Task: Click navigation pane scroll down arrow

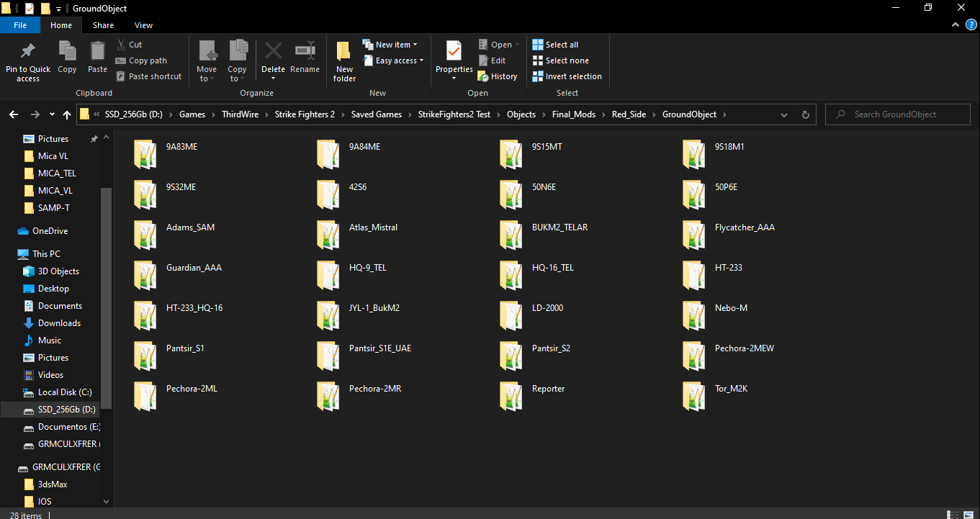Action: coord(107,502)
